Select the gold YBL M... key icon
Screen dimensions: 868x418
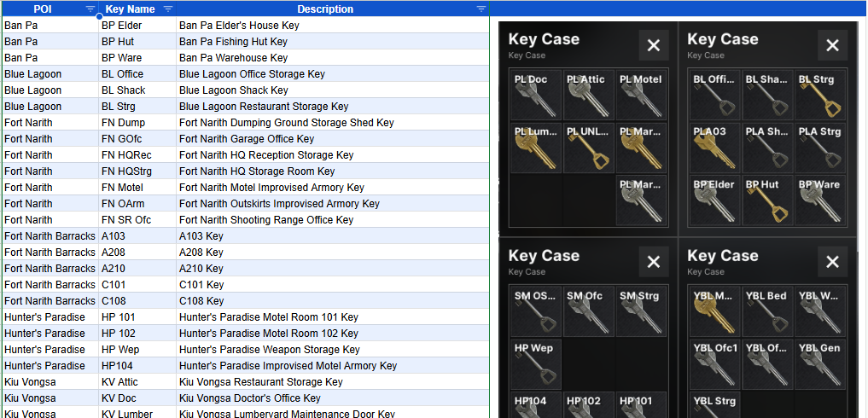(x=714, y=311)
